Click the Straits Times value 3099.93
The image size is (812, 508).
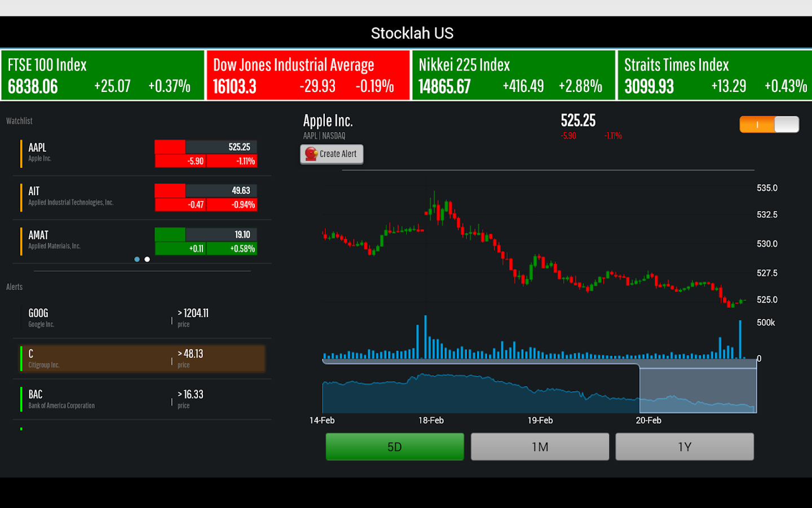point(649,86)
